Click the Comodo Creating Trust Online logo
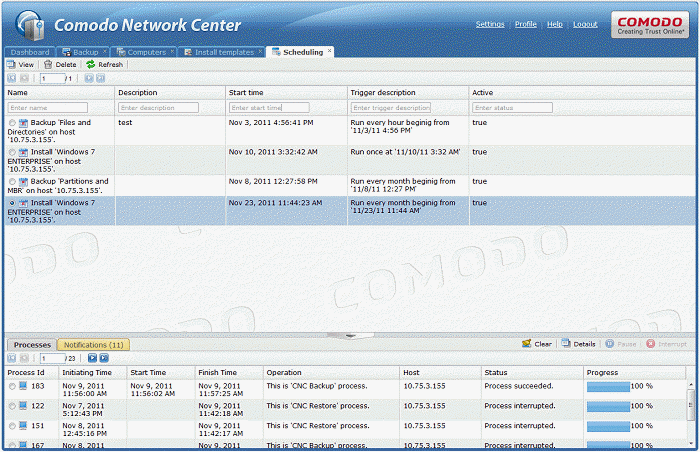 (650, 25)
